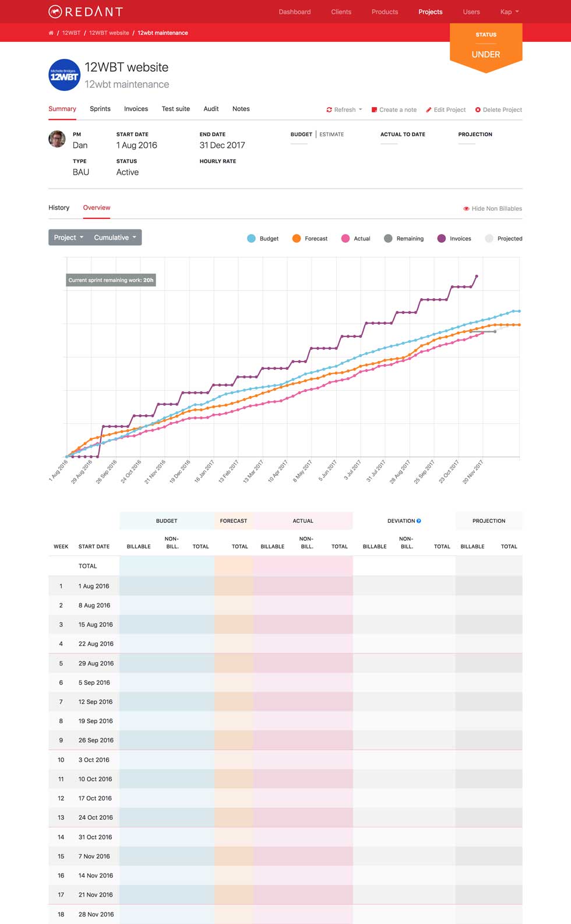Click the Edit Project pencil icon

[429, 109]
